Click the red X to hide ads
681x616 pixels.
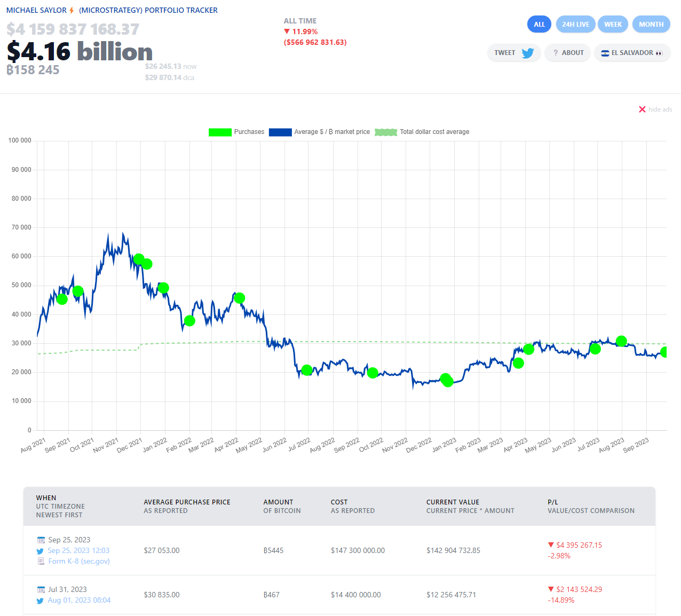tap(642, 109)
